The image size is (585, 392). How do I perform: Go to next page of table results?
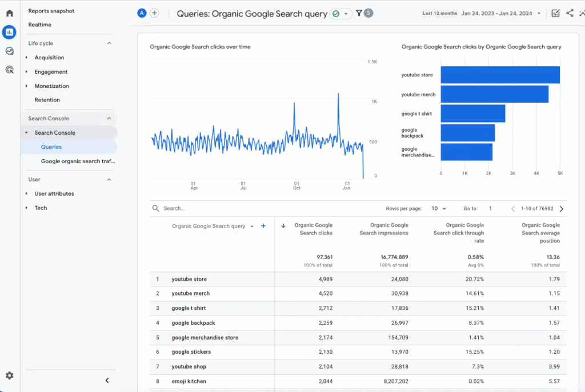562,209
